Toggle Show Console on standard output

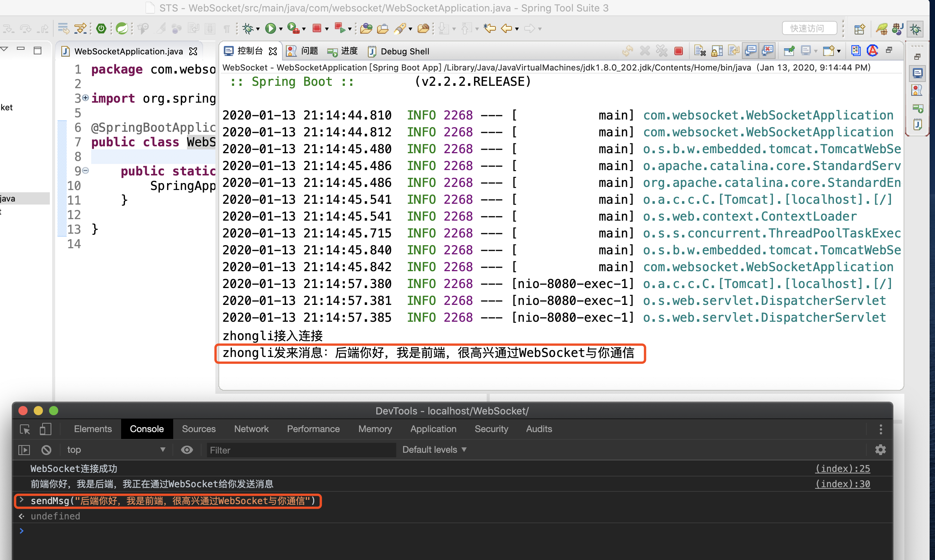click(751, 51)
